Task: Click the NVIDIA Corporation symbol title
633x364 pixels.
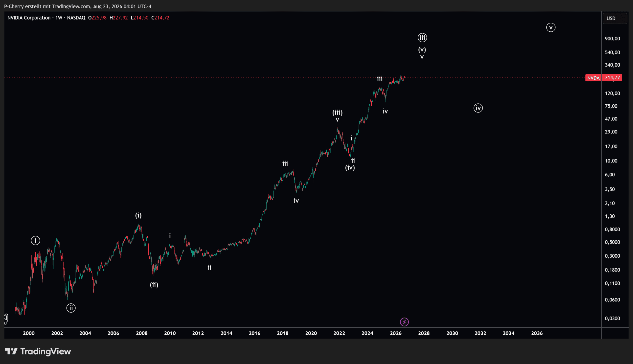Action: pos(29,18)
